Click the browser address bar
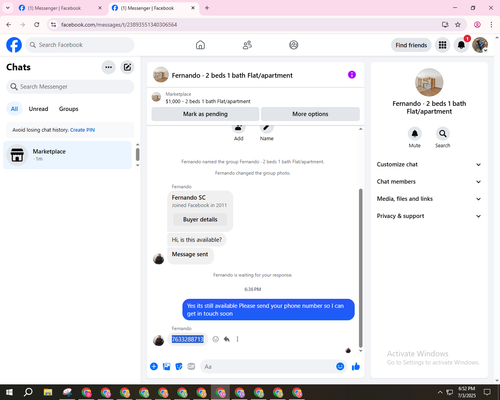The height and width of the screenshot is (400, 500). (247, 25)
